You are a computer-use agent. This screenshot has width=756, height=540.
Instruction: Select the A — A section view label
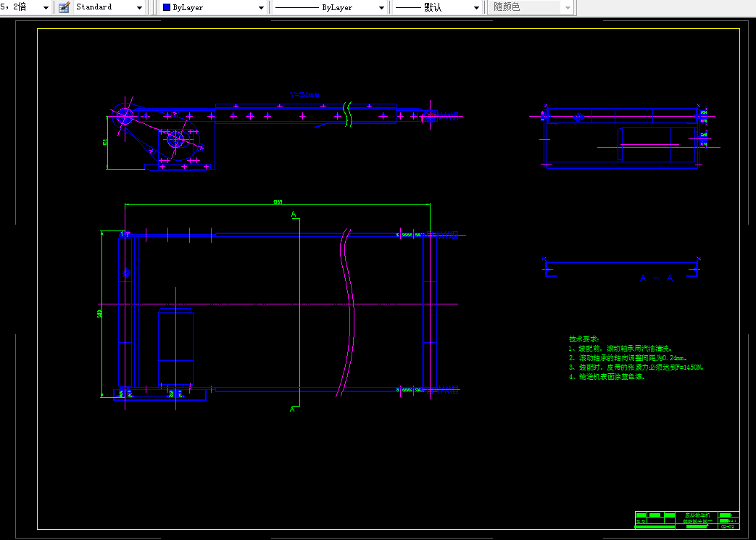pyautogui.click(x=656, y=278)
